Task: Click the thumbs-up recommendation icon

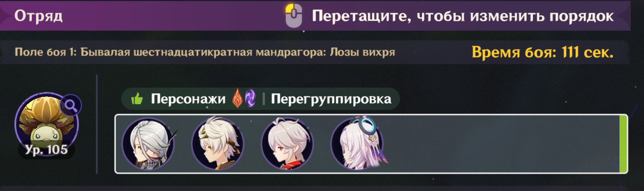Action: 137,99
